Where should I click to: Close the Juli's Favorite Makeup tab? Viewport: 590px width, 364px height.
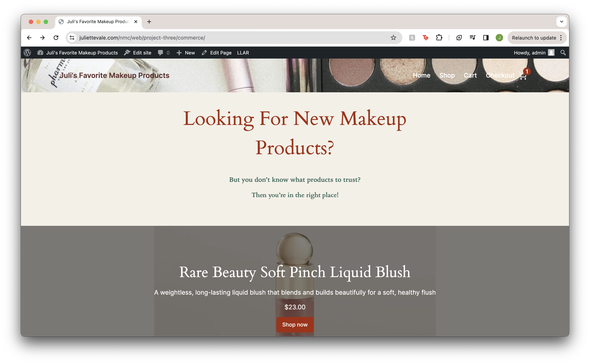pyautogui.click(x=136, y=22)
